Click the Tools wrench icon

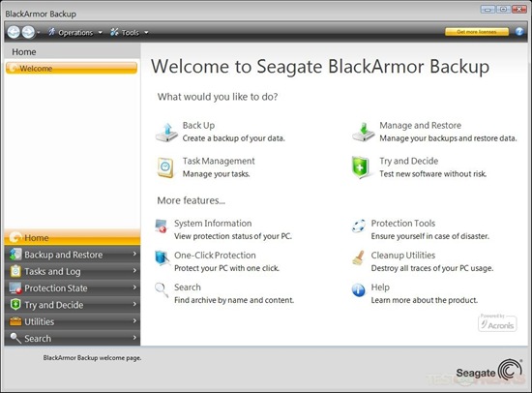(114, 32)
